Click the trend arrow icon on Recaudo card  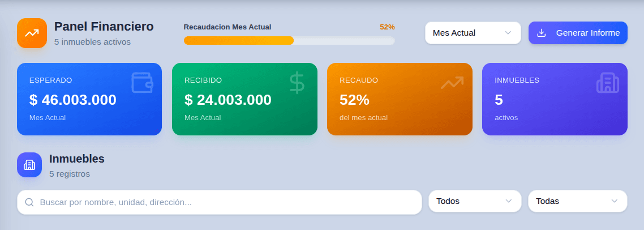tap(452, 83)
